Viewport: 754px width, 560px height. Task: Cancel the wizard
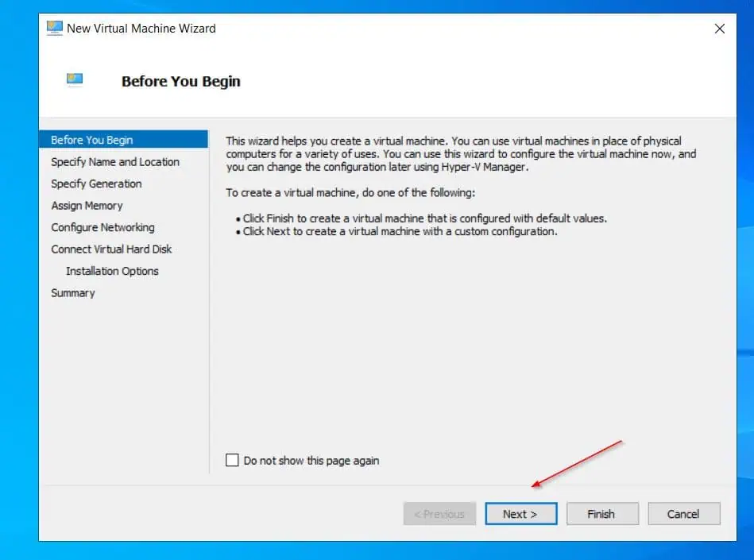pyautogui.click(x=684, y=514)
